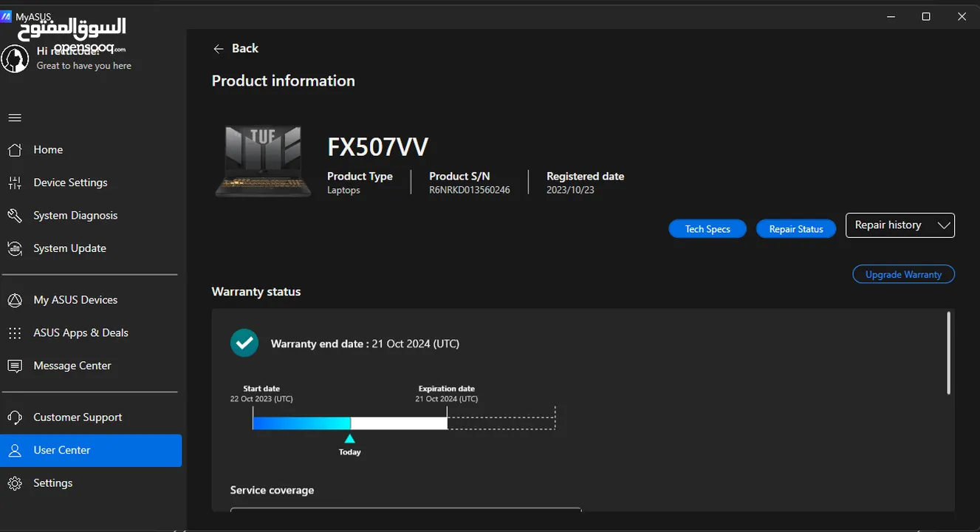Screen dimensions: 980x532
Task: Go to Customer Support
Action: click(x=91, y=417)
